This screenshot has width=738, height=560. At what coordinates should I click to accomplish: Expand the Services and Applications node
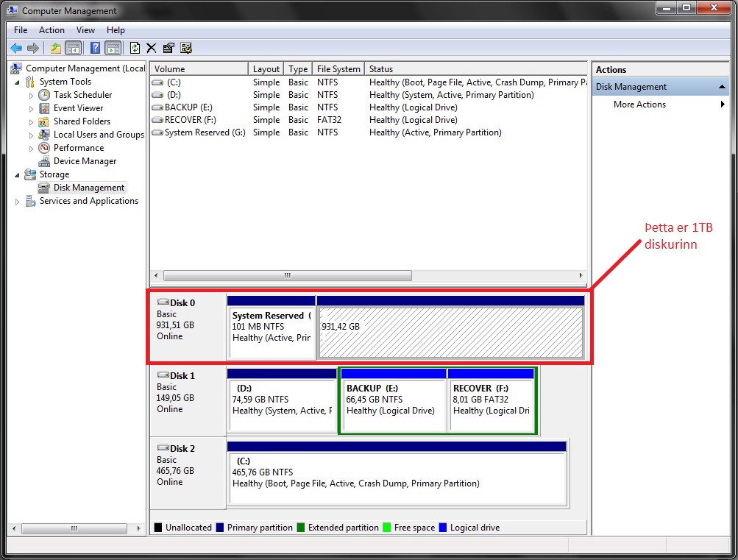[17, 201]
